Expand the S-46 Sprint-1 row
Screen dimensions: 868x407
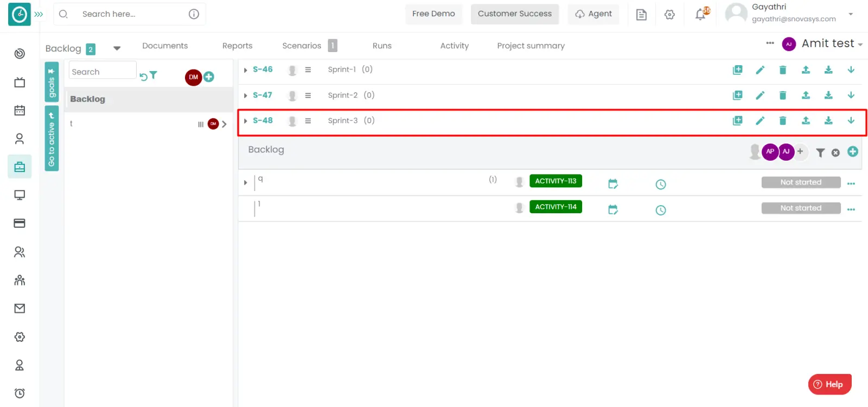(246, 70)
